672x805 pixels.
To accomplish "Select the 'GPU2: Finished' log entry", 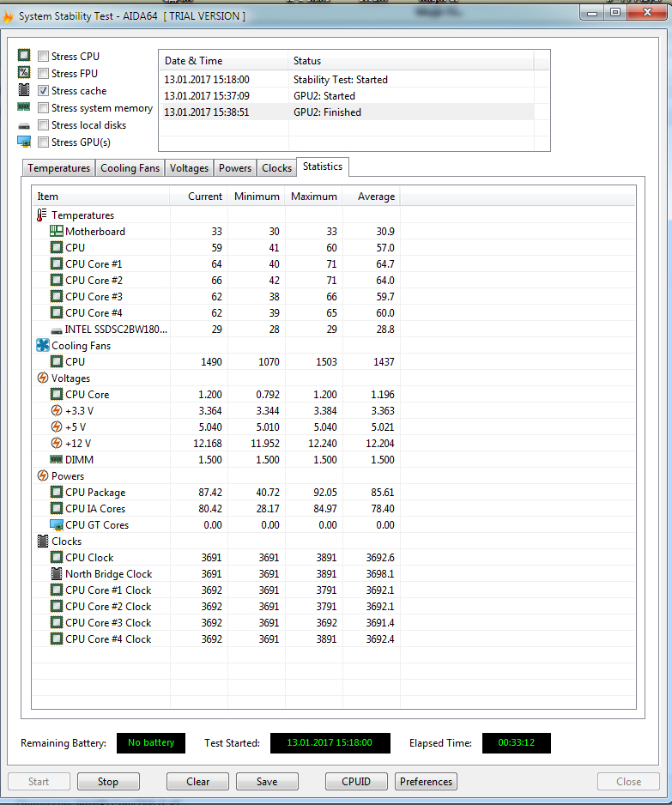I will (x=348, y=112).
